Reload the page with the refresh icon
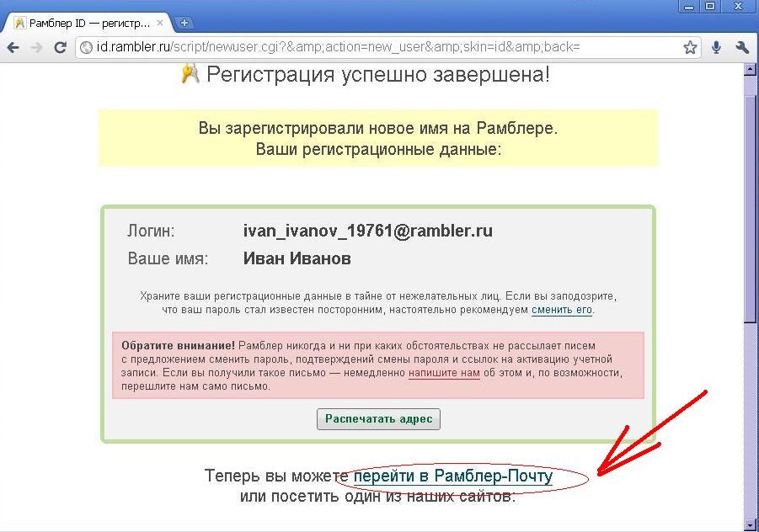 tap(60, 47)
